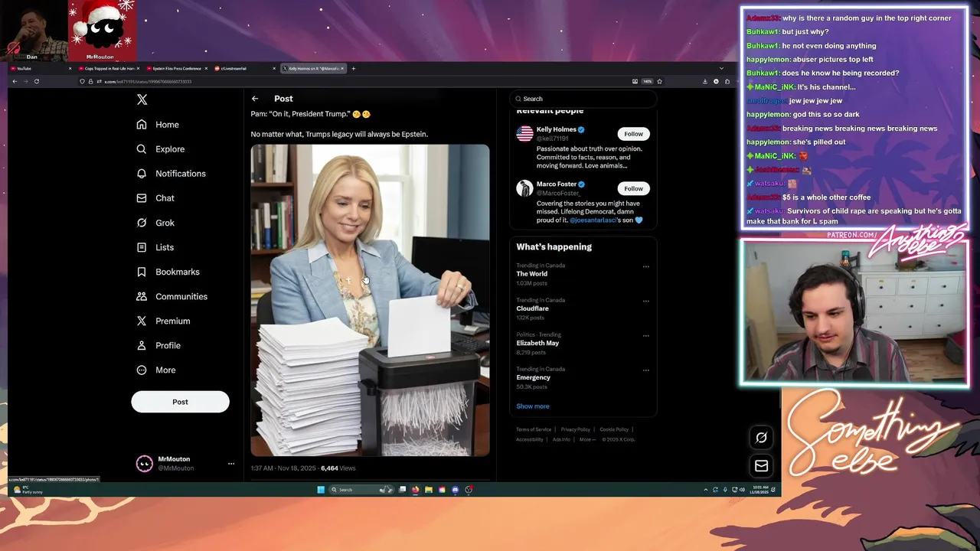Viewport: 980px width, 551px height.
Task: Open Notifications in the sidebar
Action: (171, 174)
